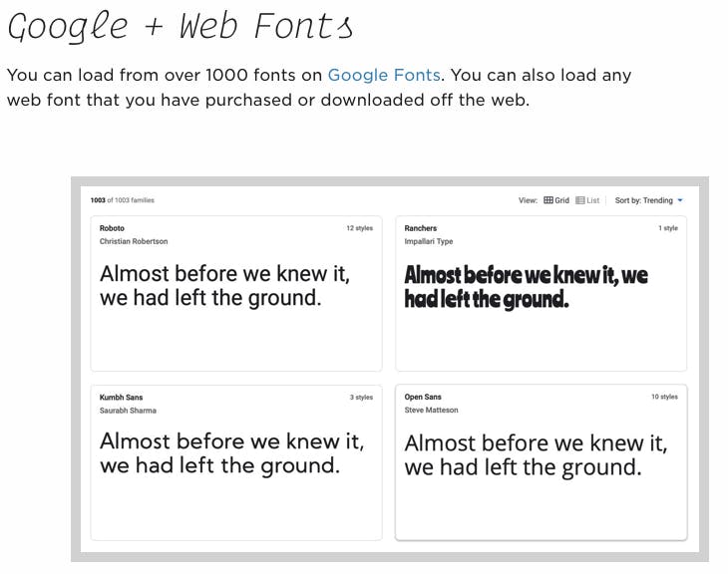Click the Kumbh Sans sample sentence preview
The height and width of the screenshot is (574, 728).
231,453
